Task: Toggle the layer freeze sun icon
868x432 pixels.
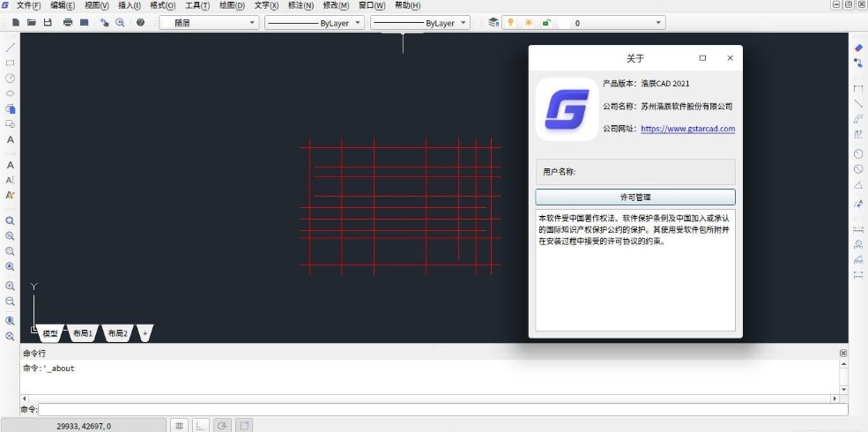Action: click(529, 23)
